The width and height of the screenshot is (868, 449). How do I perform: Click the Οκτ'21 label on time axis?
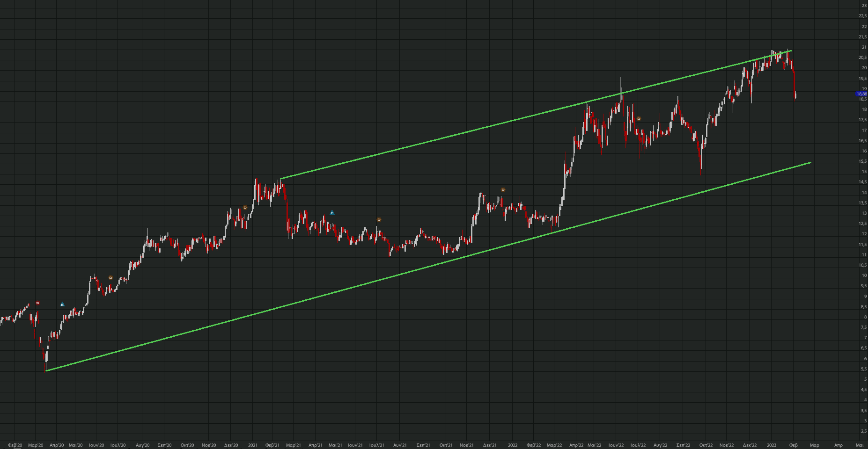pos(446,445)
